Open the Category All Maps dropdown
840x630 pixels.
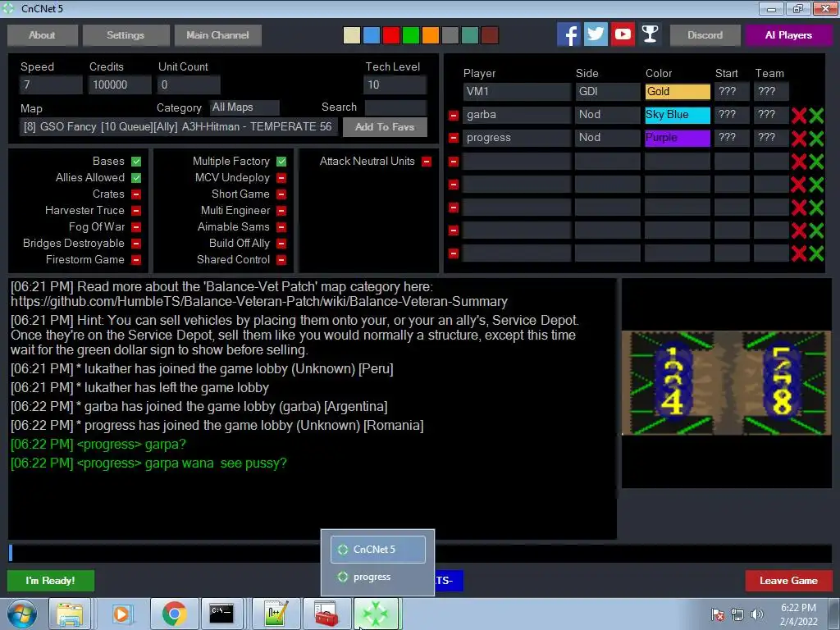coord(244,107)
